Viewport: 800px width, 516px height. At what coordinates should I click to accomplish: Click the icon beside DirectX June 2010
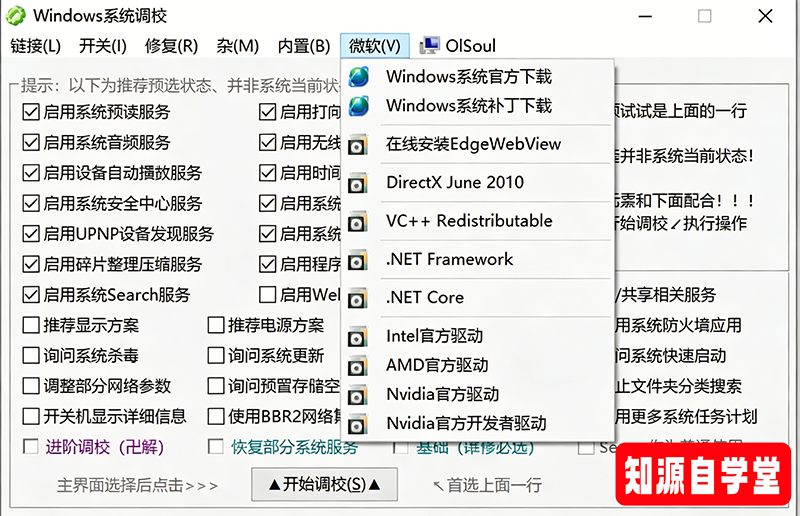(358, 183)
